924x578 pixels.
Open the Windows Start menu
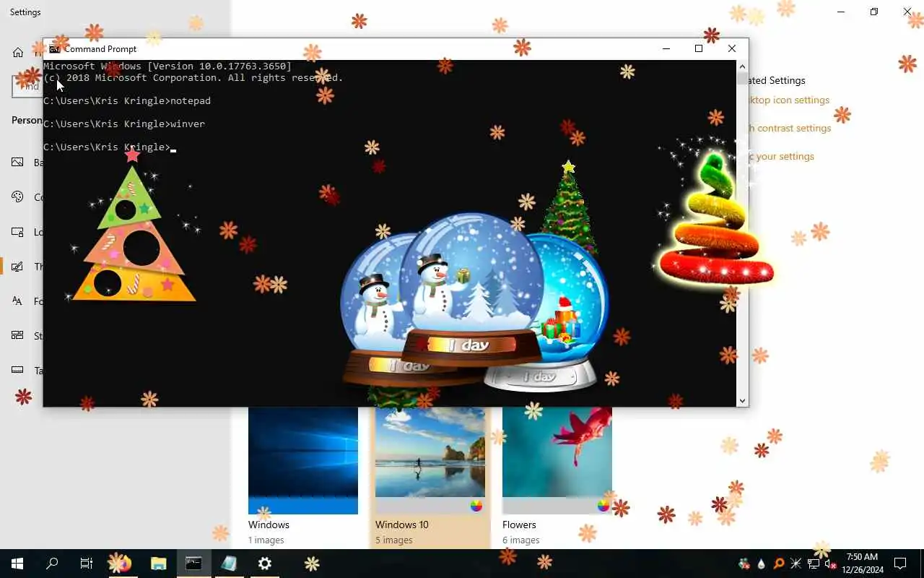pyautogui.click(x=17, y=564)
